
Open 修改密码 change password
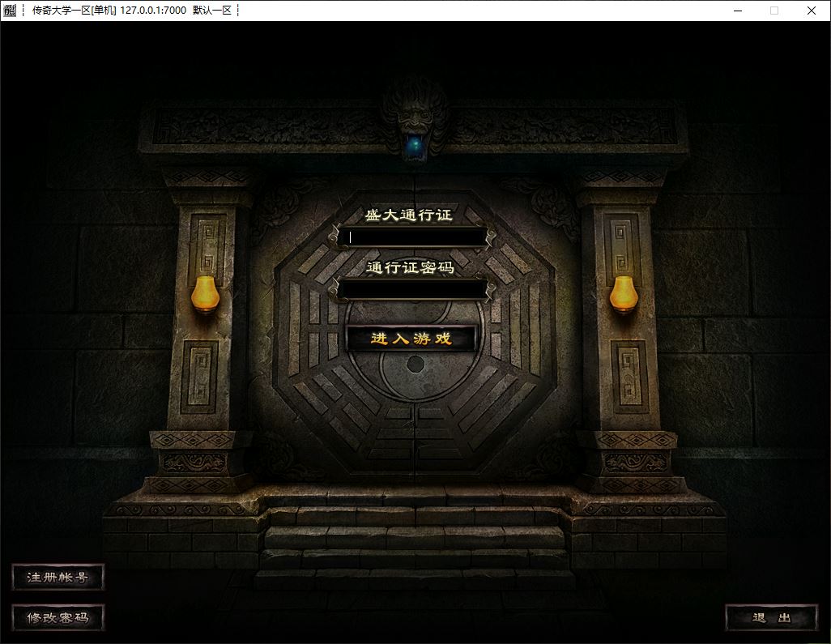[x=58, y=617]
